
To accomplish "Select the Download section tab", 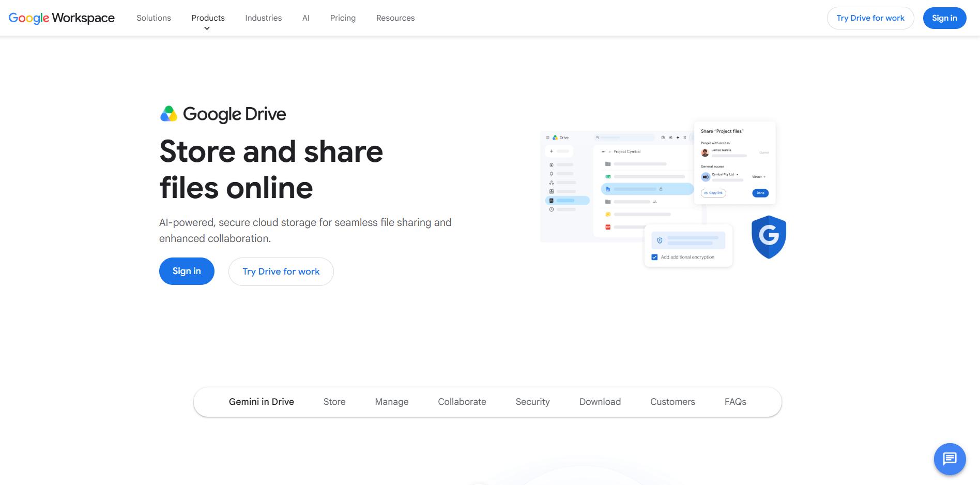I will pyautogui.click(x=600, y=402).
